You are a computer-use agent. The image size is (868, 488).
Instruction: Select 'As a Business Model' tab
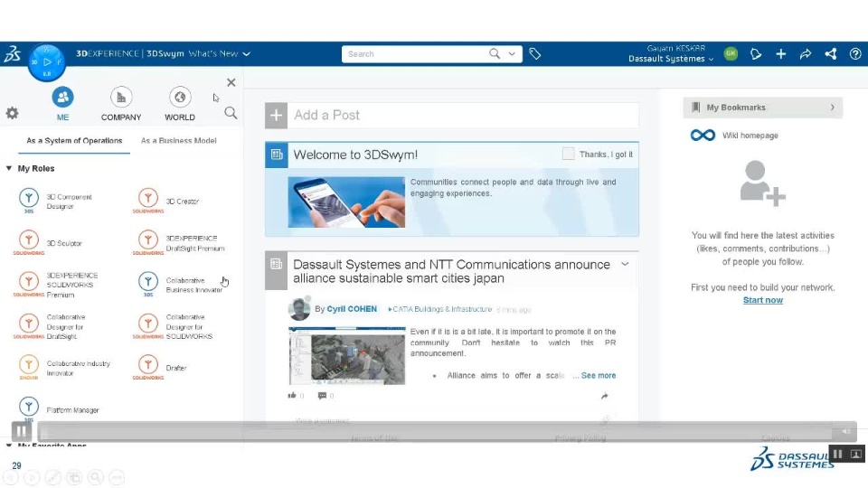click(179, 141)
